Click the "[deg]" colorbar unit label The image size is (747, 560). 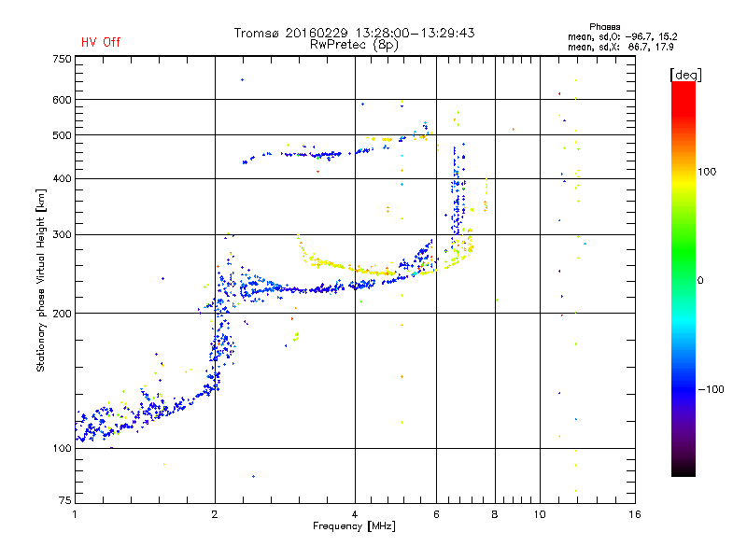(685, 75)
